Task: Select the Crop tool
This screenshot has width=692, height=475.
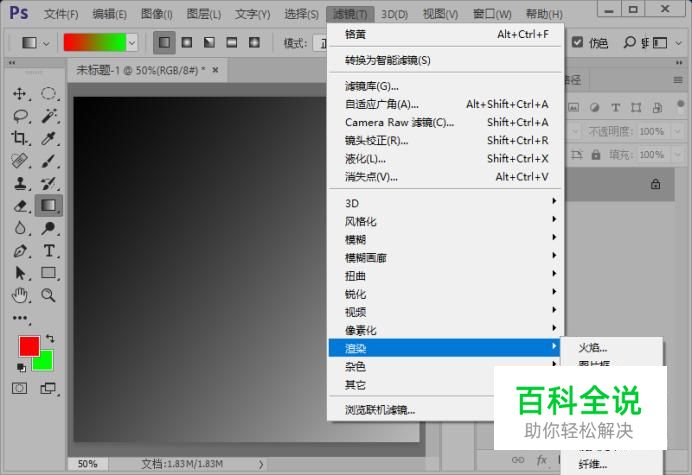Action: (19, 138)
